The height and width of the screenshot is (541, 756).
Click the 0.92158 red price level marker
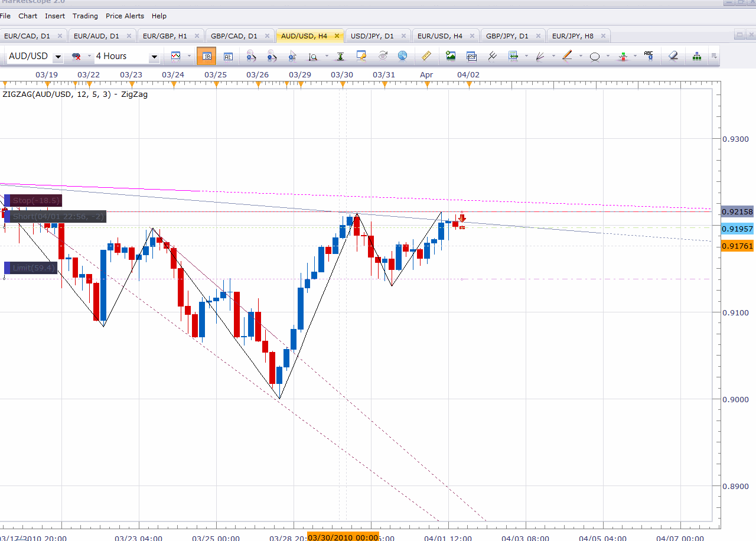click(x=737, y=211)
